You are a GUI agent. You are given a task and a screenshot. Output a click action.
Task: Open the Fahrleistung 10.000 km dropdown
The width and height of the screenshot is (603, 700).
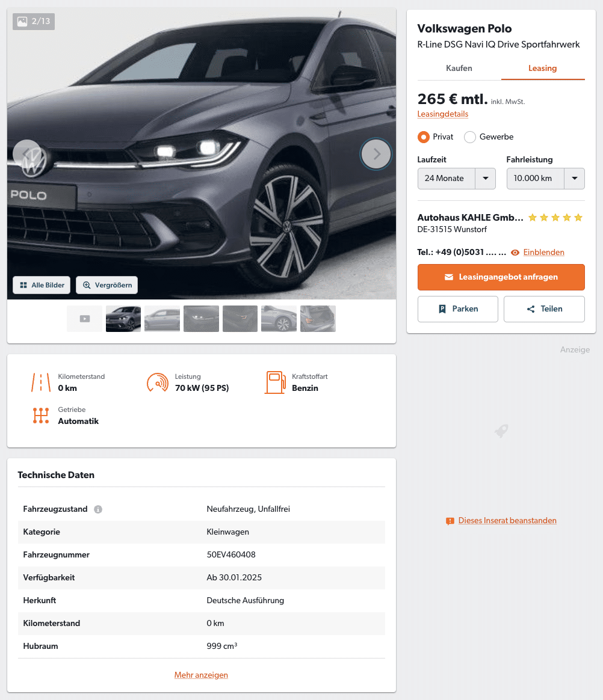[x=545, y=179]
